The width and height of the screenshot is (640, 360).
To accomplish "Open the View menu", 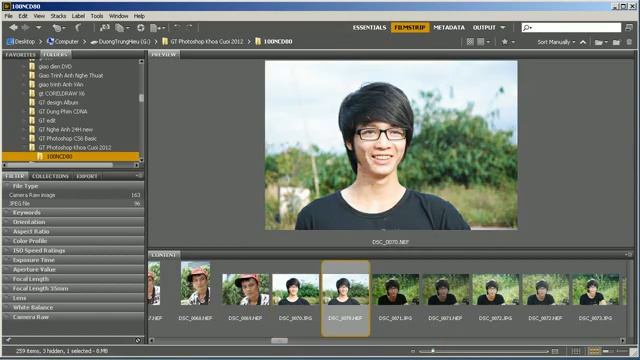I will click(39, 16).
